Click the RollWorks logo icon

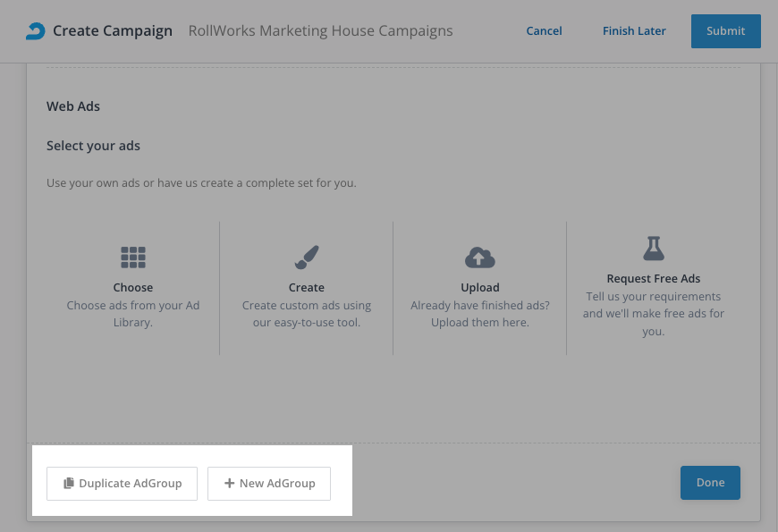tap(34, 31)
